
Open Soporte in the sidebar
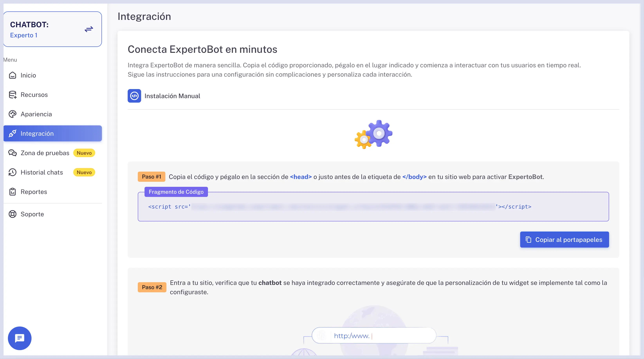point(53,214)
